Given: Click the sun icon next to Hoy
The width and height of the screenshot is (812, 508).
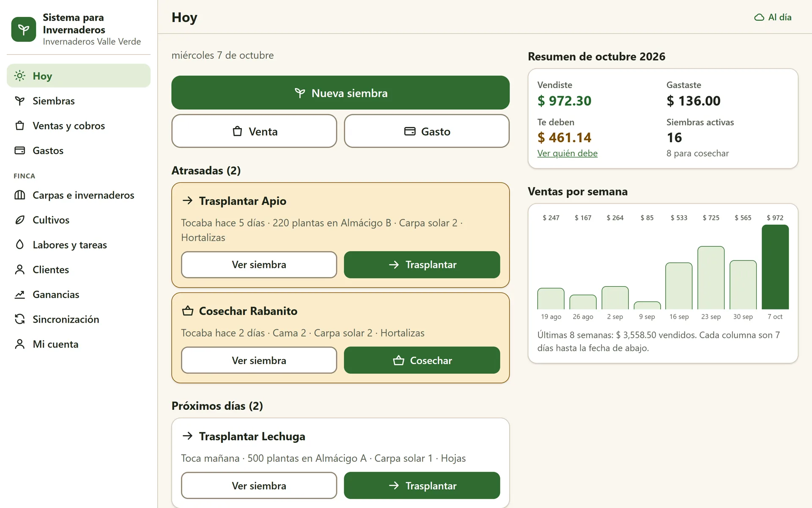Looking at the screenshot, I should [19, 76].
